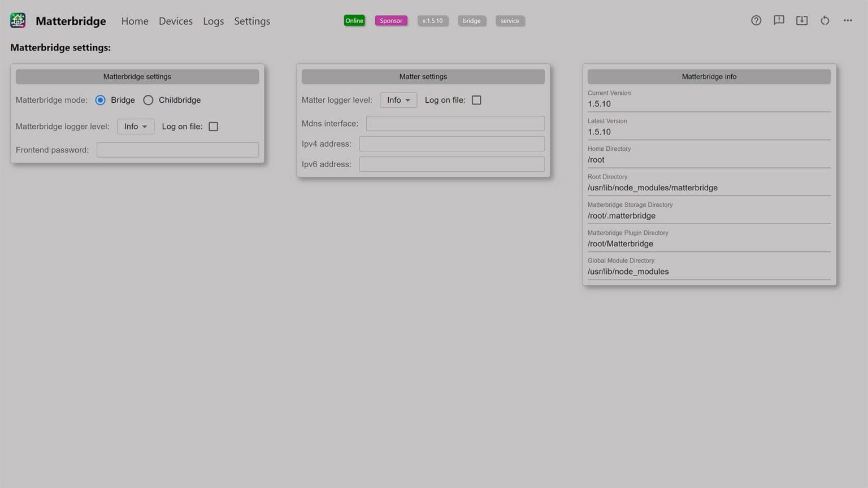868x488 pixels.
Task: Open the Matterbridge logger level dropdown
Action: pos(135,126)
